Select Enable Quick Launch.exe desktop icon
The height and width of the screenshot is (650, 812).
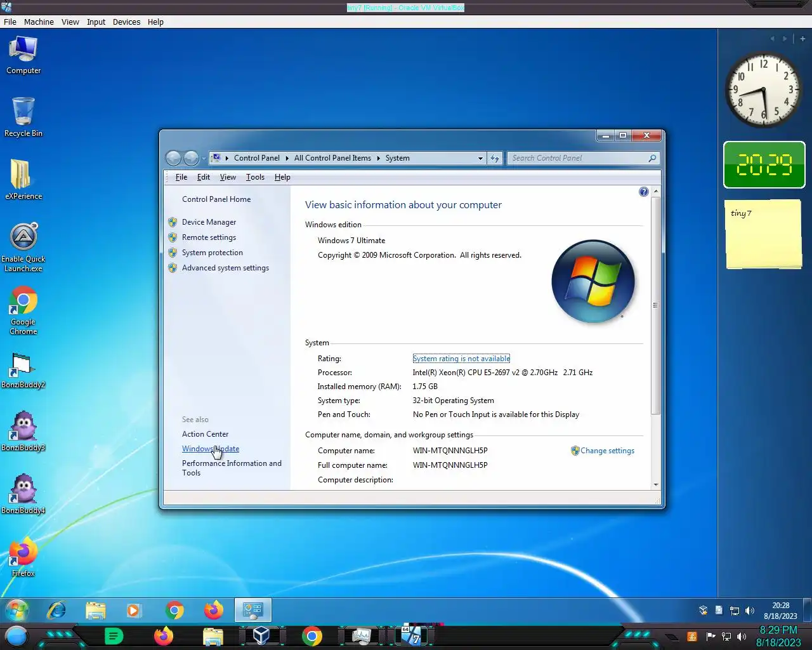point(23,248)
